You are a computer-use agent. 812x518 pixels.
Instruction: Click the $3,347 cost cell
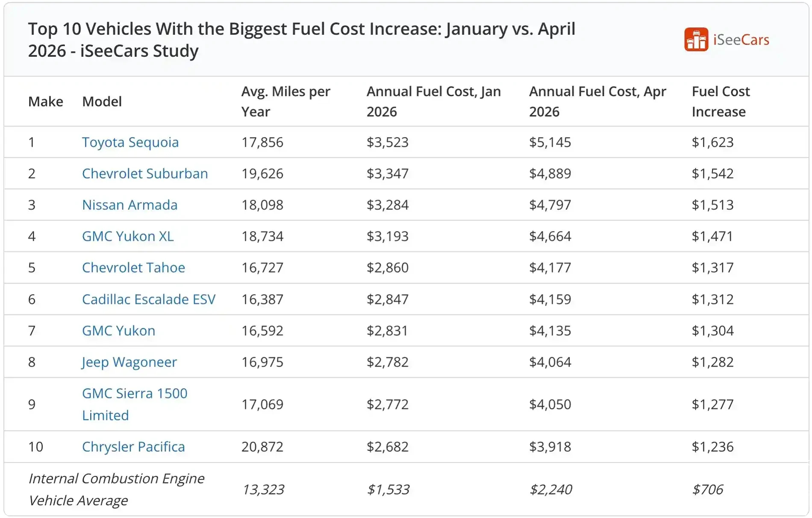388,174
